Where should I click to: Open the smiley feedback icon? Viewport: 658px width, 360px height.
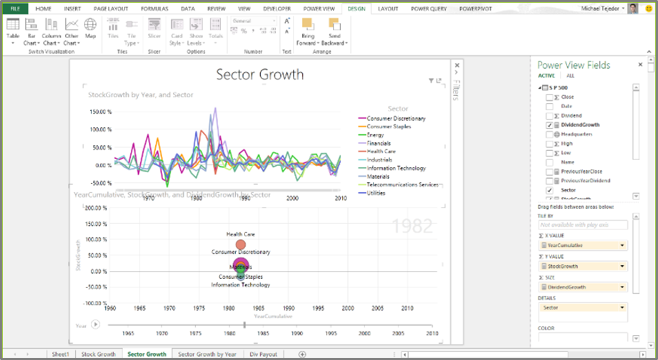[648, 8]
